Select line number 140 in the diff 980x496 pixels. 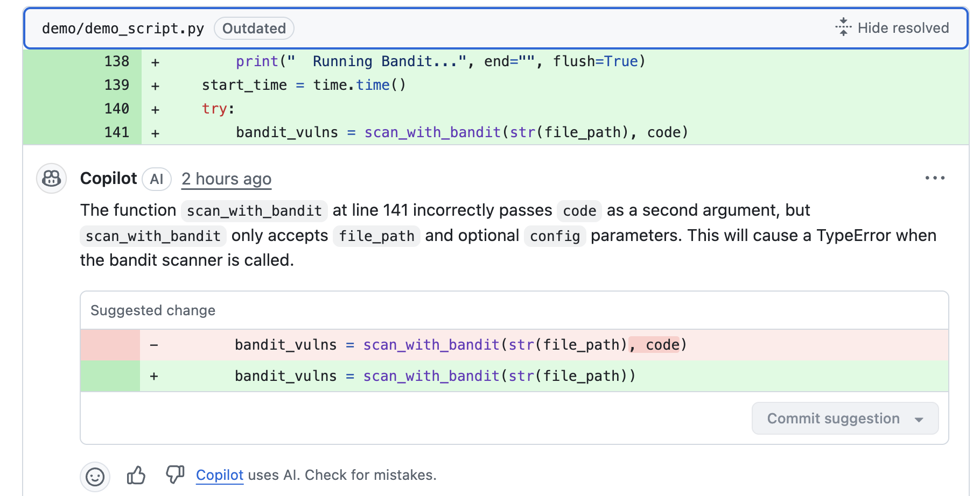pyautogui.click(x=117, y=109)
